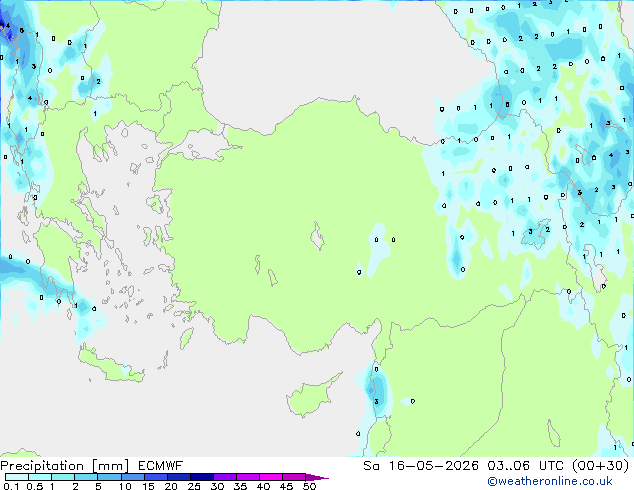Click the 'ECMWF' model label

pos(160,466)
